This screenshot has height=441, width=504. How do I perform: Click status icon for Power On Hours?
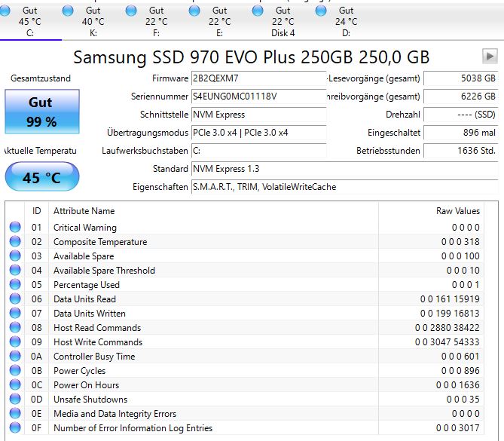(15, 384)
